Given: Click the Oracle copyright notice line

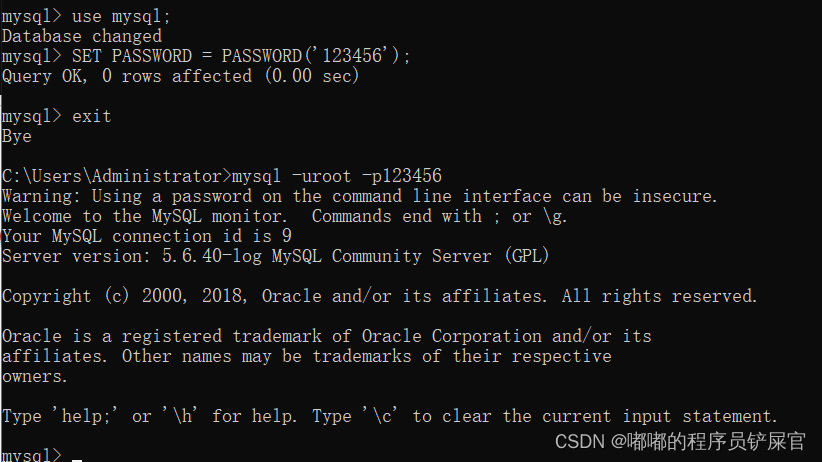Looking at the screenshot, I should [380, 296].
